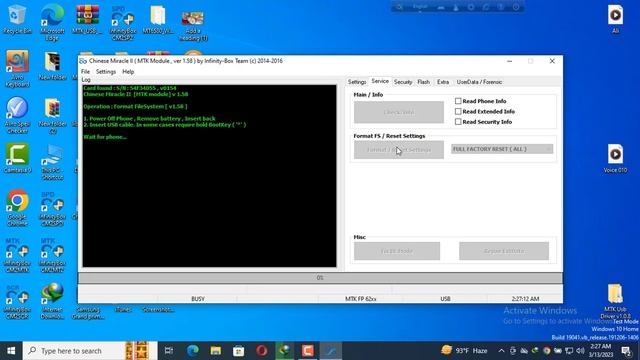The width and height of the screenshot is (640, 360).
Task: Select the New folder desktop icon
Action: pyautogui.click(x=52, y=66)
